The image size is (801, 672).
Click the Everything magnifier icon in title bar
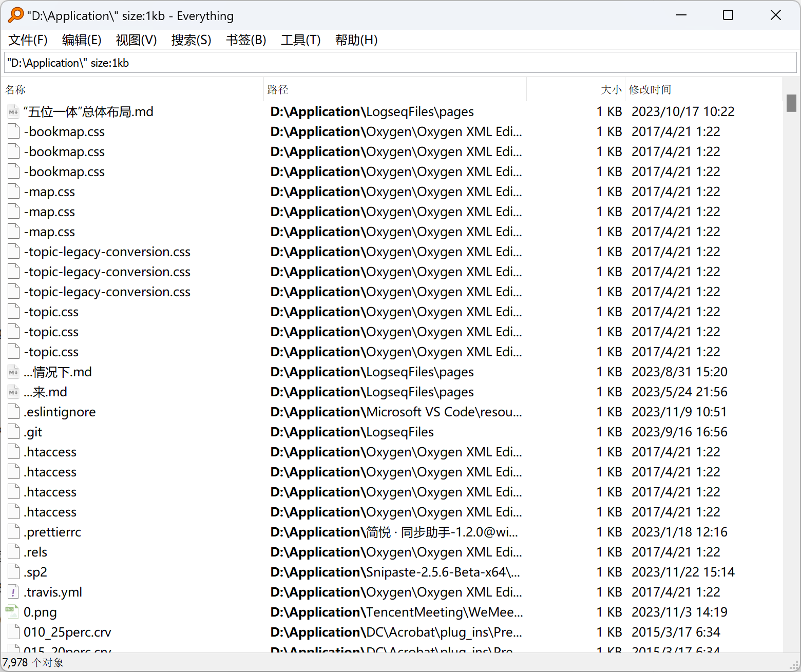(16, 15)
